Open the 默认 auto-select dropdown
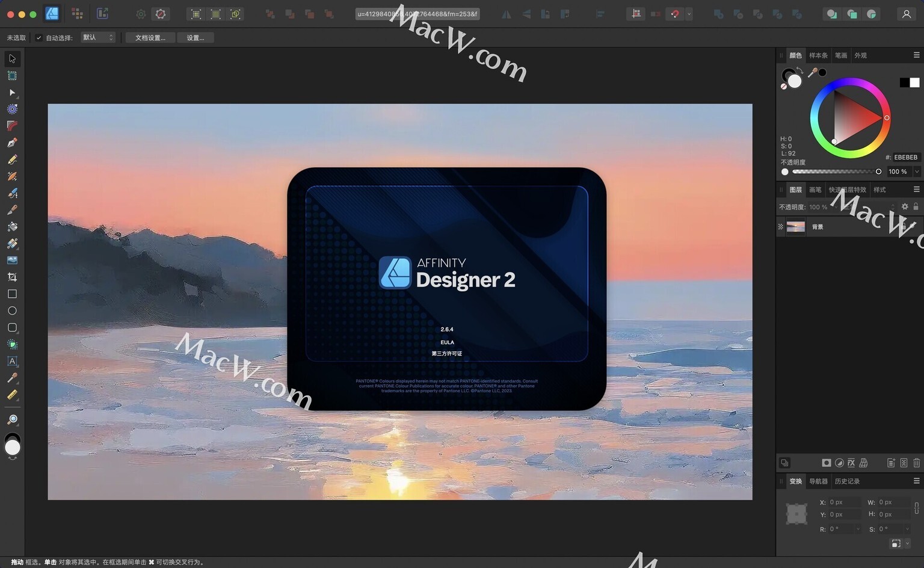The width and height of the screenshot is (924, 568). coord(98,37)
